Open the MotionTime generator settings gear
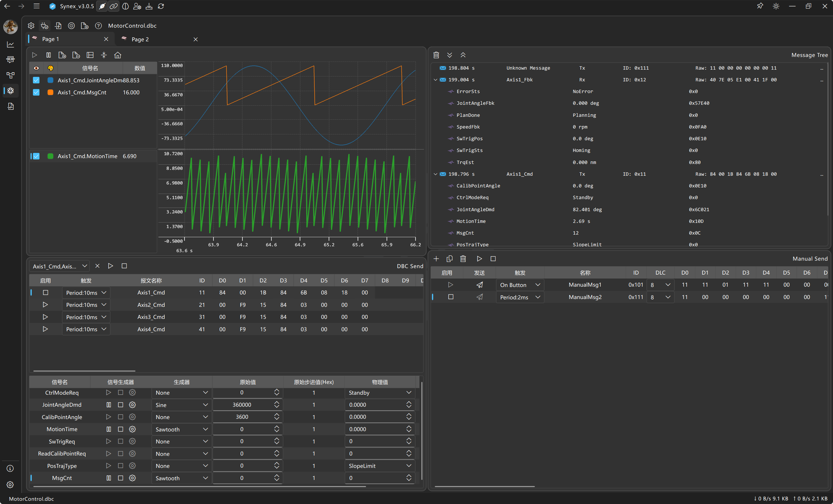This screenshot has height=504, width=833. 132,429
